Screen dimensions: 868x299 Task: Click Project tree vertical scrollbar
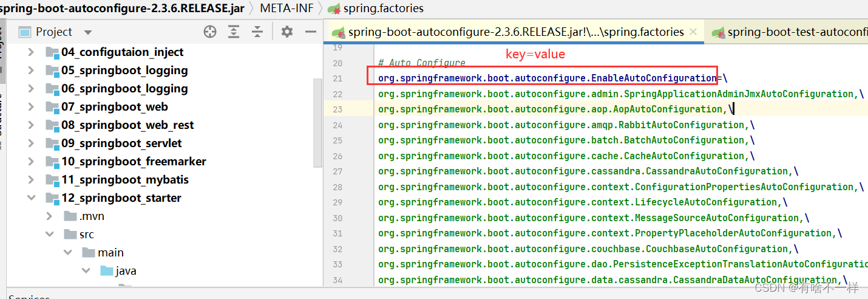tap(317, 122)
